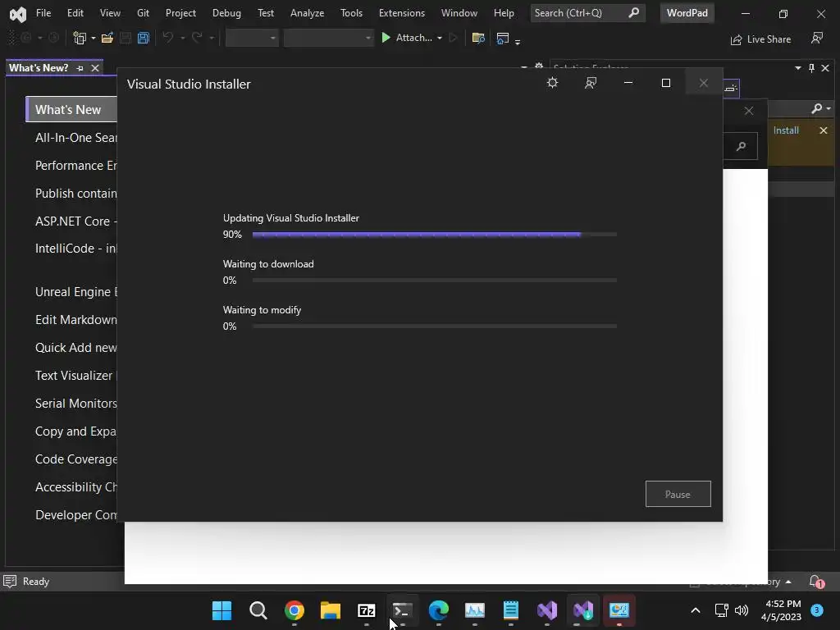Focus the Search (Ctrl+Q) box
The image size is (840, 630).
coord(587,13)
